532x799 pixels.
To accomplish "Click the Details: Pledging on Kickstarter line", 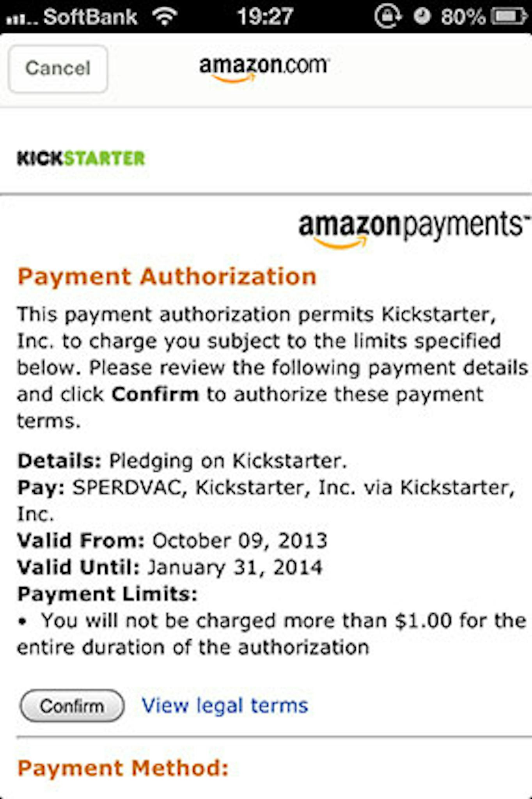I will tap(182, 461).
